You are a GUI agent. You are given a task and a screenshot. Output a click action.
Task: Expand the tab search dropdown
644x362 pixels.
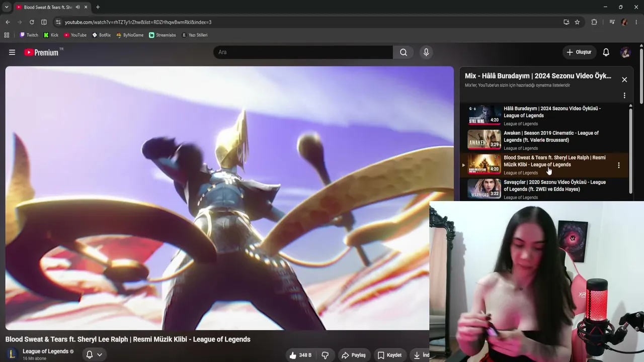[x=7, y=7]
